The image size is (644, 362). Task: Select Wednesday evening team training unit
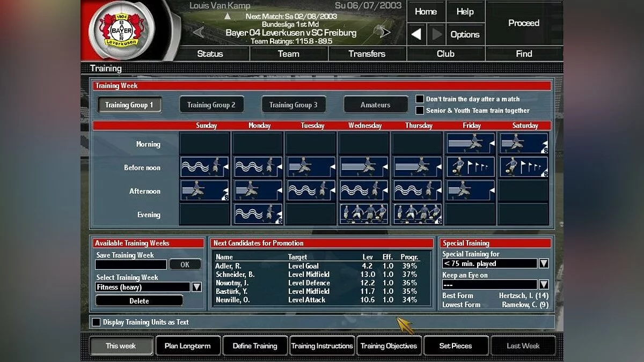tap(363, 214)
